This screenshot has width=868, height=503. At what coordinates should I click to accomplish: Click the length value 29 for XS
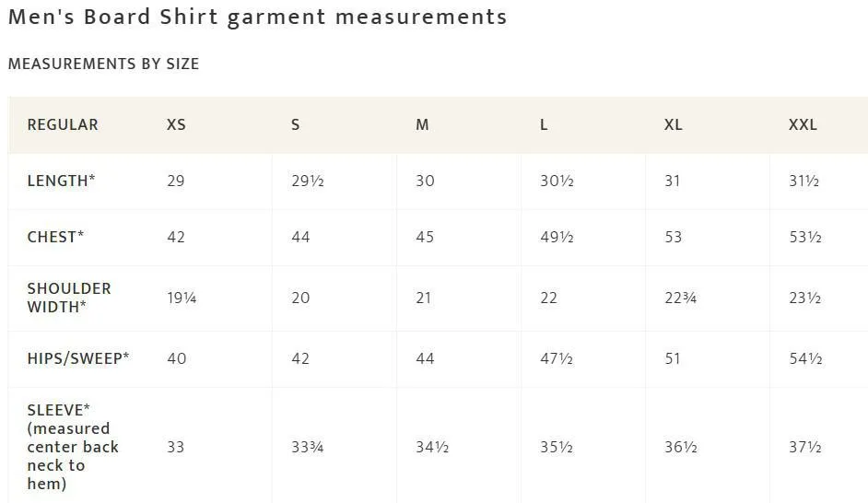coord(175,181)
